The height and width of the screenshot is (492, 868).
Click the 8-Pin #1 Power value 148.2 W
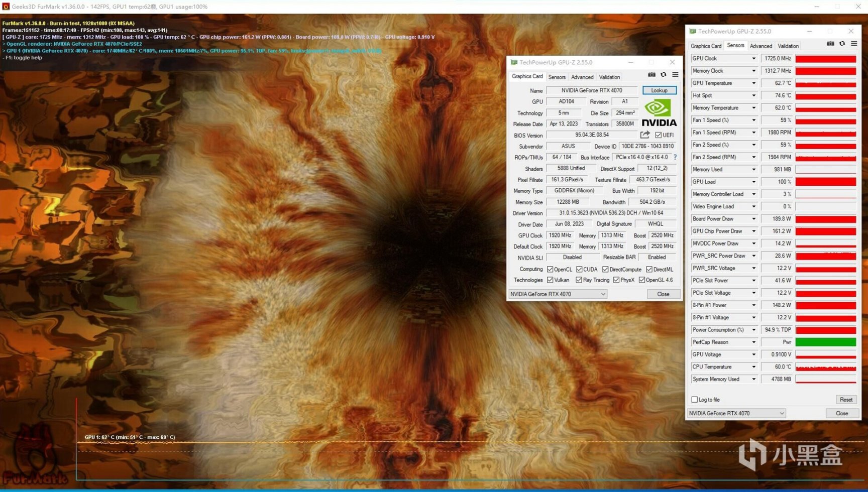(777, 305)
